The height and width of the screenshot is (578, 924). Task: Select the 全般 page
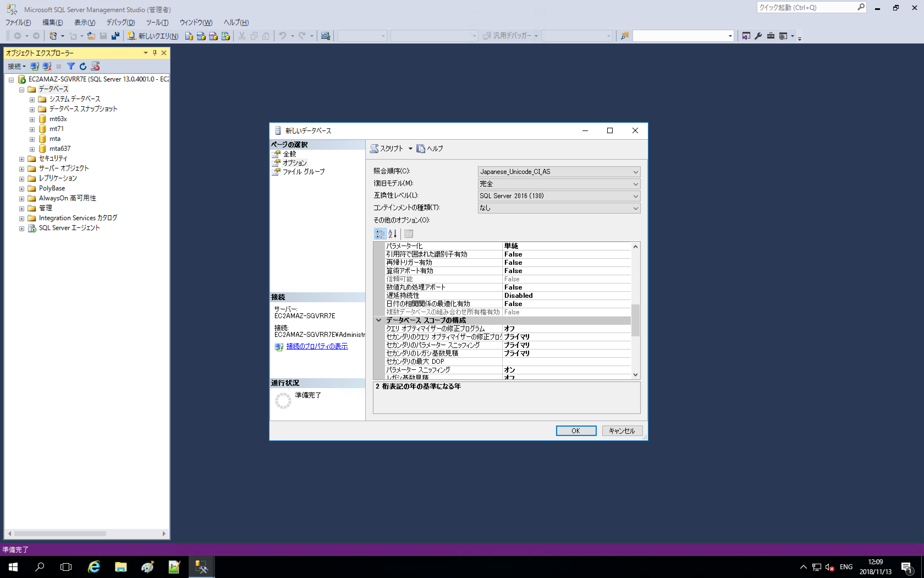click(x=289, y=154)
